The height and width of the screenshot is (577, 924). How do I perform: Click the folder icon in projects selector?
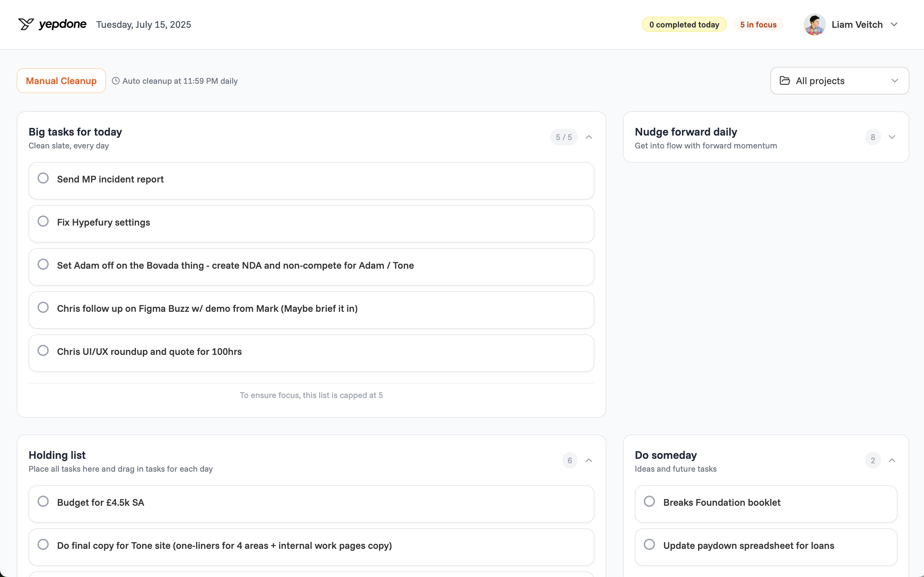[785, 81]
